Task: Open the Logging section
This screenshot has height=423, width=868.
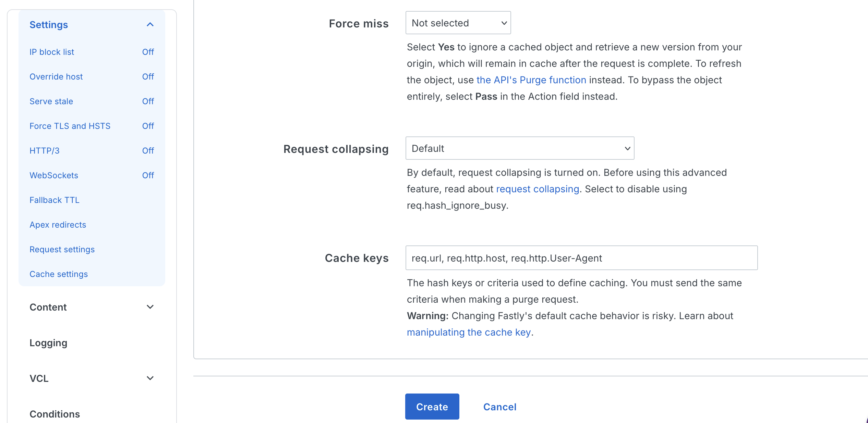Action: click(48, 343)
